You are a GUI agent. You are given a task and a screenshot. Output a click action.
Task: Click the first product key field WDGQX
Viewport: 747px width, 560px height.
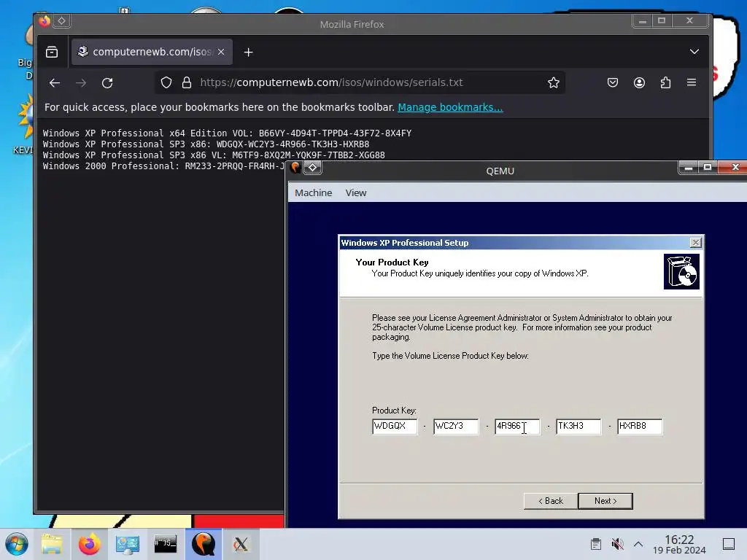pos(395,426)
